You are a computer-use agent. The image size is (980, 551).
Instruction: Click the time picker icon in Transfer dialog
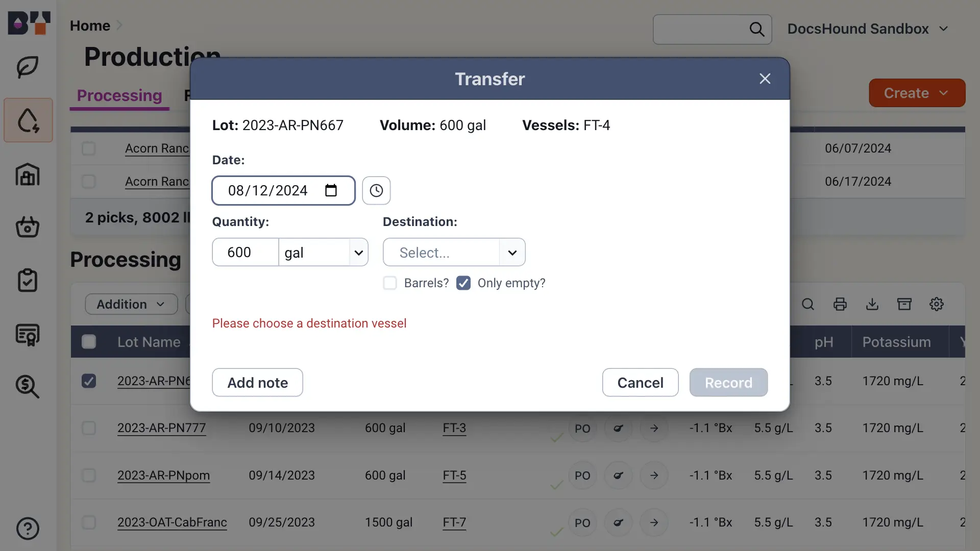(376, 190)
